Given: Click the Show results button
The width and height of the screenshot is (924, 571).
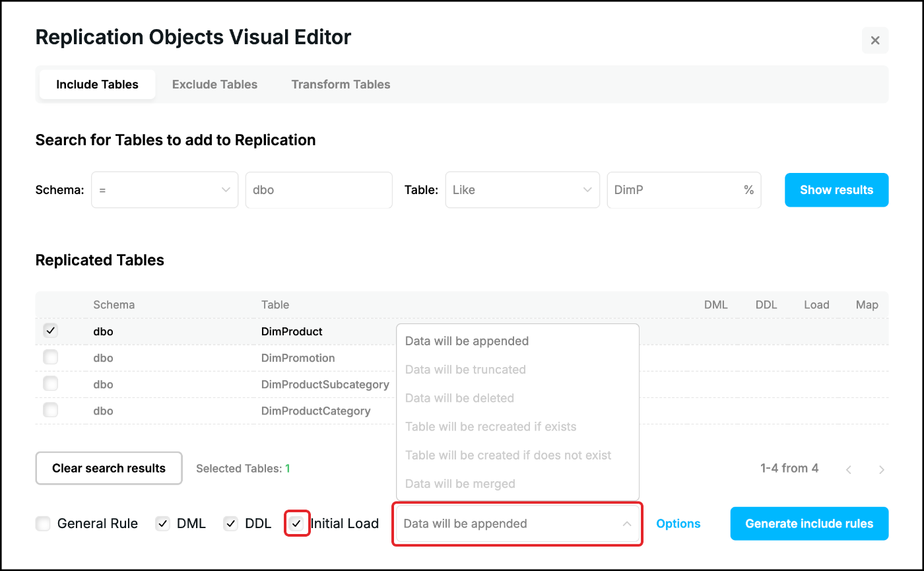Looking at the screenshot, I should (836, 190).
